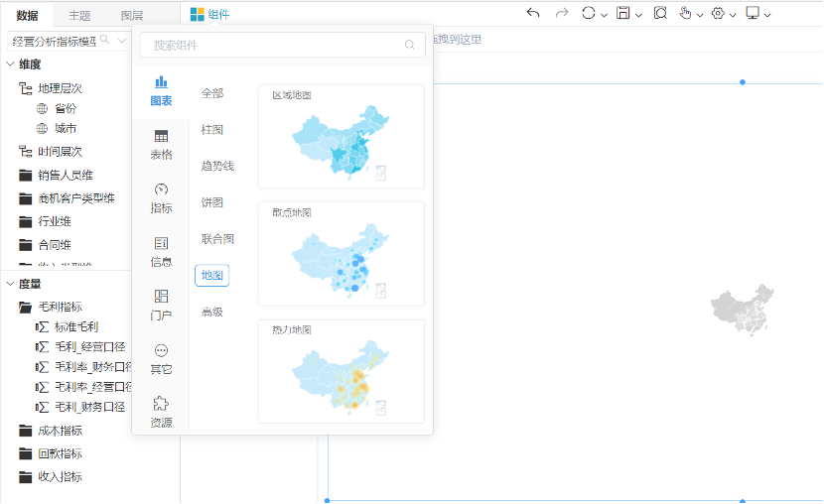
Task: Choose 全部 chart filter
Action: (x=212, y=93)
